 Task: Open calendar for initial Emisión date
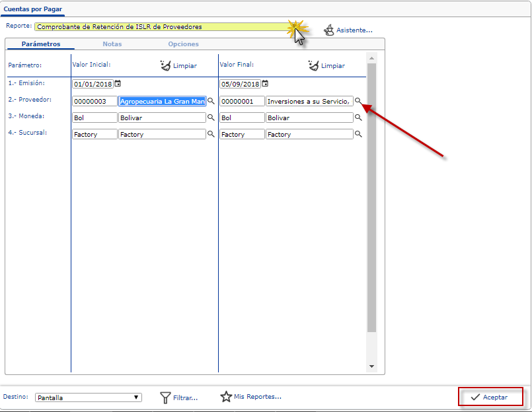click(118, 83)
